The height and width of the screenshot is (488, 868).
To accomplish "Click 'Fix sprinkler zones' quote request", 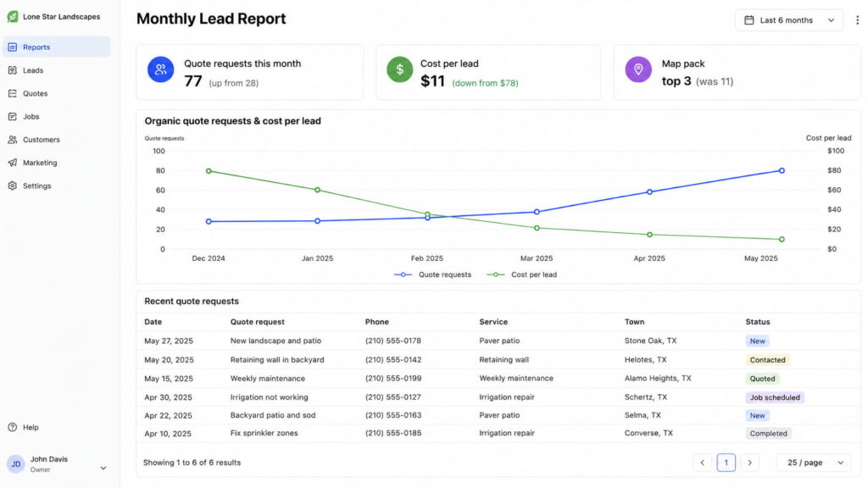I will (x=264, y=433).
